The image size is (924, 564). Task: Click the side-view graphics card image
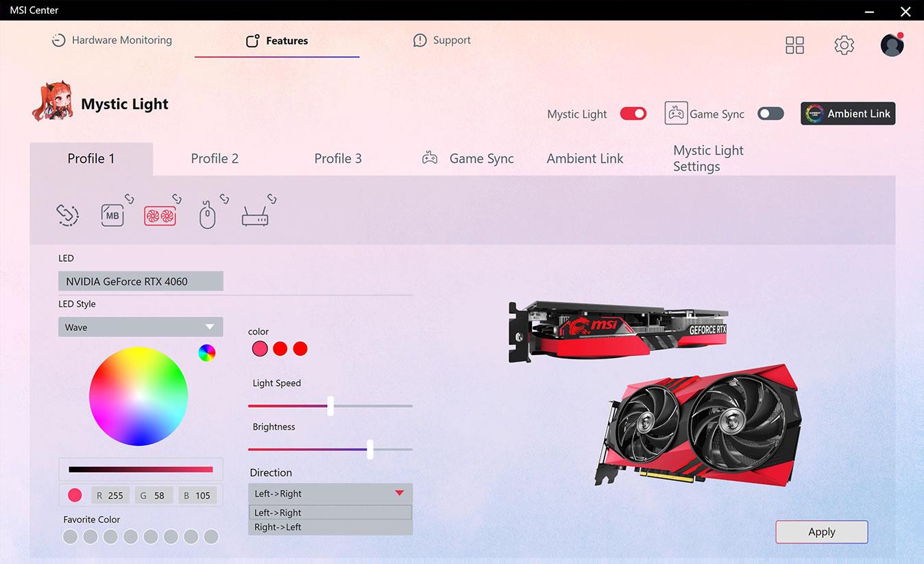point(618,330)
